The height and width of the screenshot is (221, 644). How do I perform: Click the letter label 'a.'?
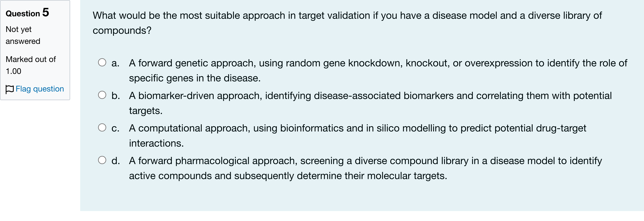pyautogui.click(x=115, y=63)
